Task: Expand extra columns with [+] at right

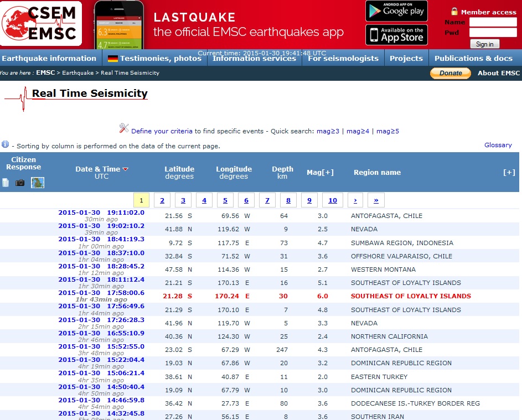Action: pos(509,173)
